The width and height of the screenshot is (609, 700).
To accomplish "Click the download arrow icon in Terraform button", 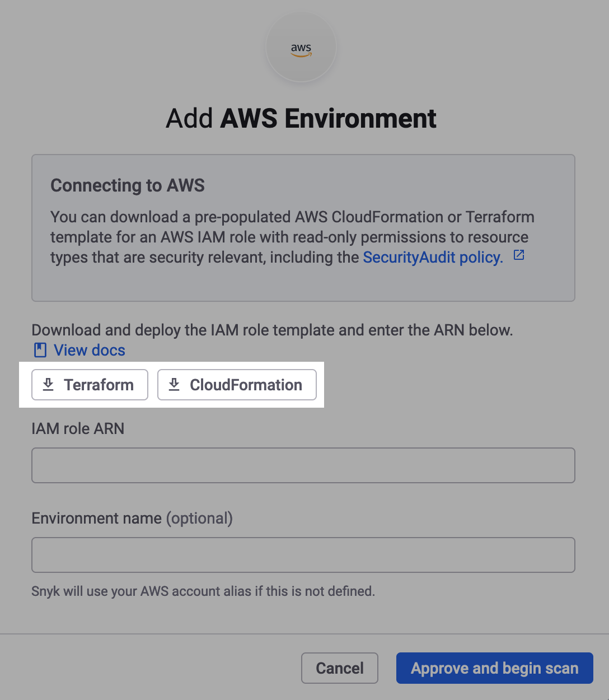I will [49, 385].
